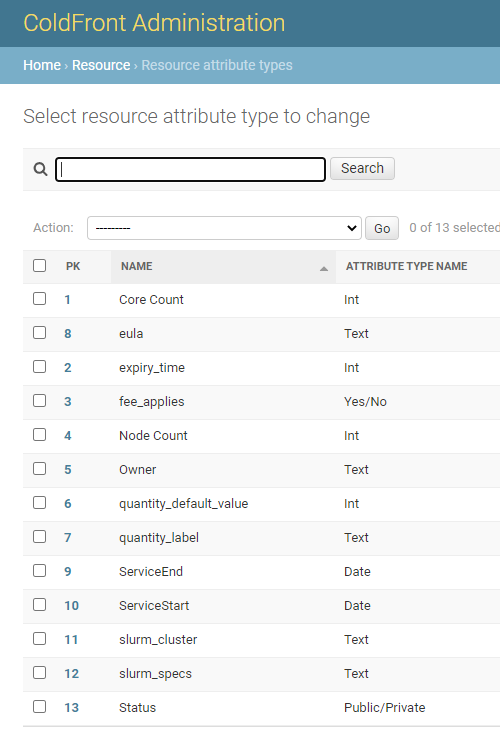The height and width of the screenshot is (742, 500).
Task: Click the 'slurm_specs' name cell
Action: (x=156, y=674)
